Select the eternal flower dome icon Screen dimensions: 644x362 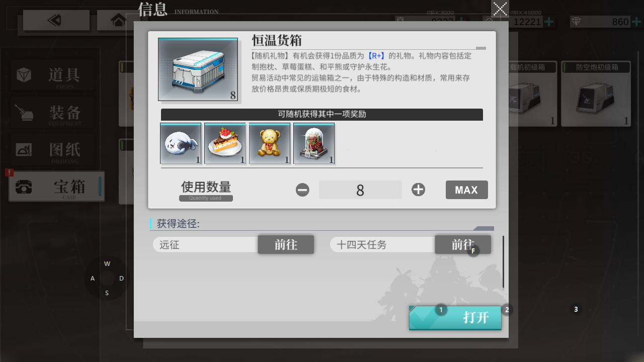coord(313,143)
